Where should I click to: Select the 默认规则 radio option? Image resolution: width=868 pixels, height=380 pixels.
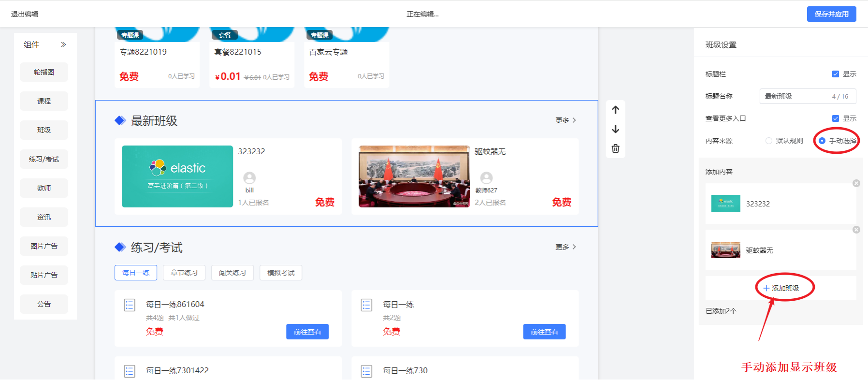[768, 141]
